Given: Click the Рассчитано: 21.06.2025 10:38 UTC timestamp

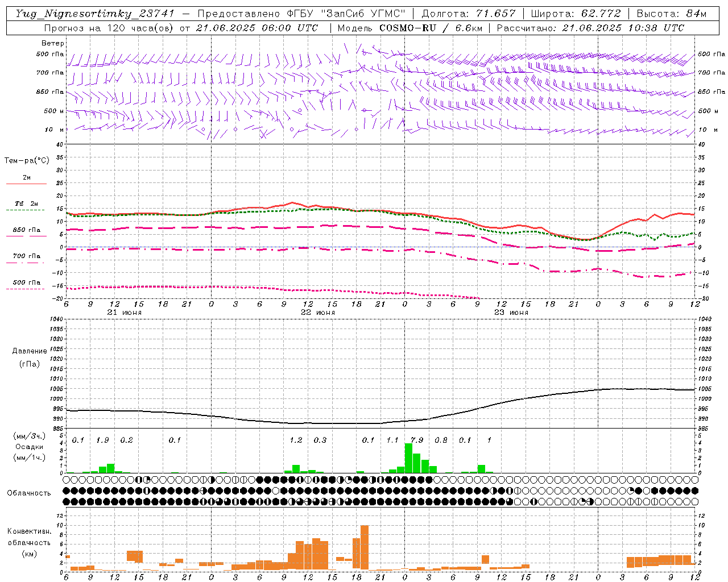Looking at the screenshot, I should tap(590, 28).
